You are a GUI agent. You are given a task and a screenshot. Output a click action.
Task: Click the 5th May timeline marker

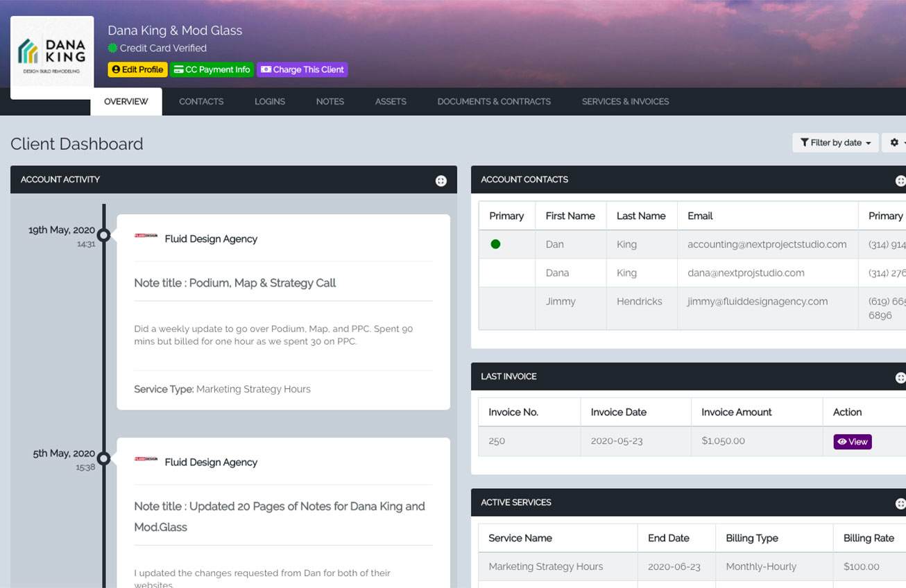[103, 458]
